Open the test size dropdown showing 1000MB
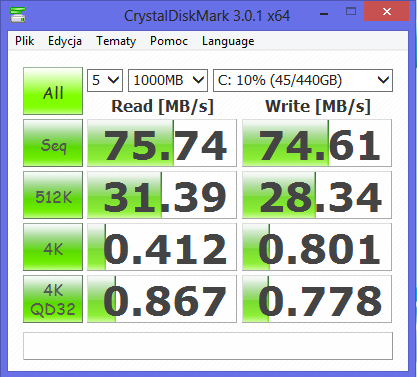417x377 pixels. coord(168,80)
